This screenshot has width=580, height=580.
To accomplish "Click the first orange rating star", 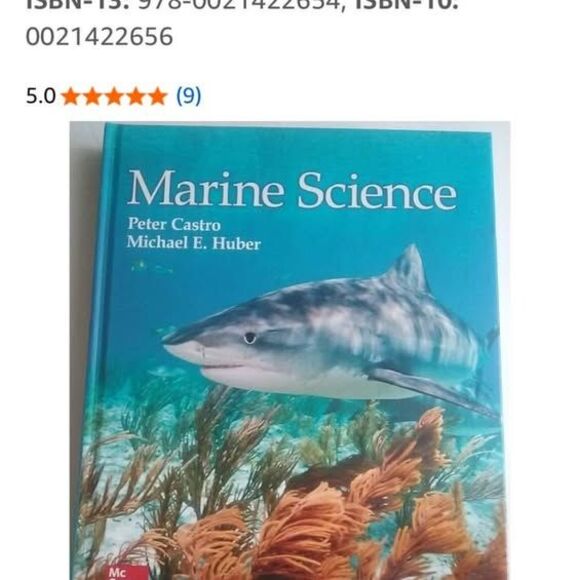I will tap(70, 97).
